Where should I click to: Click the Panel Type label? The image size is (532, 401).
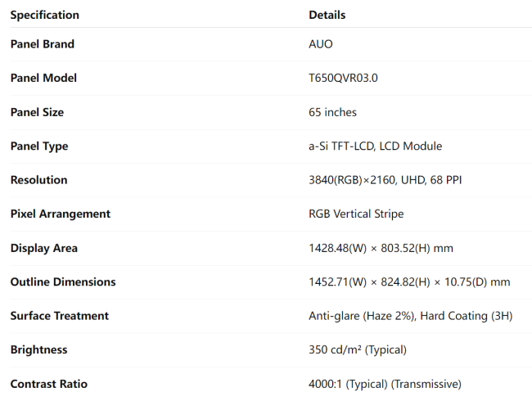(39, 146)
